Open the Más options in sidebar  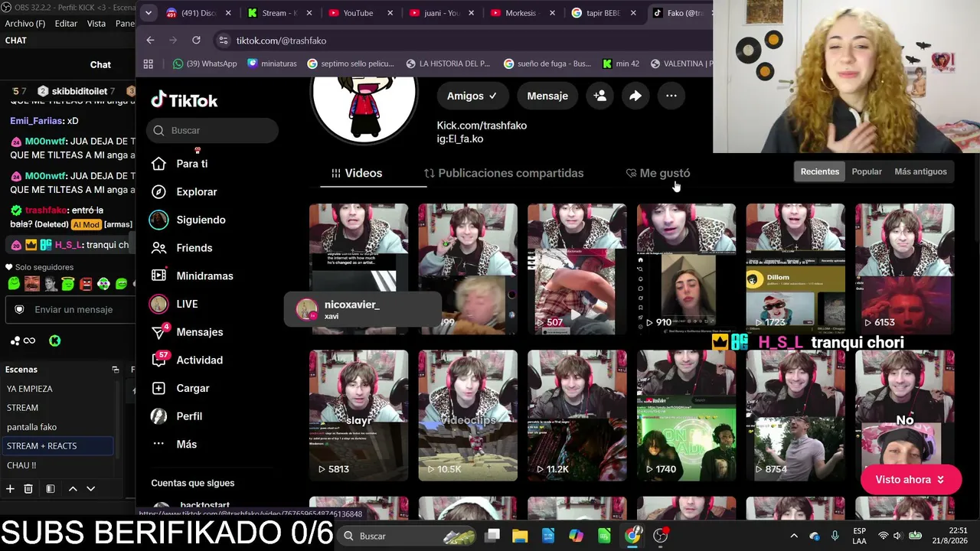(175, 445)
